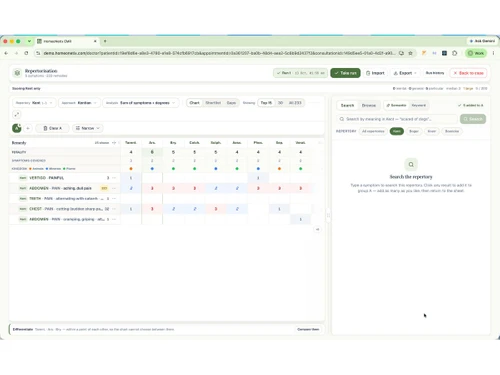The width and height of the screenshot is (500, 375).
Task: Click the Ask Gemini button in tab bar
Action: 482,41
